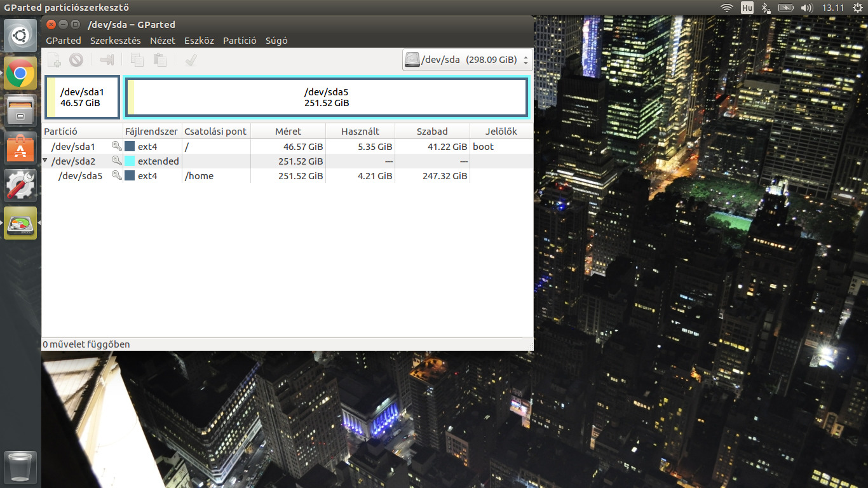This screenshot has width=868, height=488.
Task: Click the New partition toolbar icon
Action: (55, 60)
